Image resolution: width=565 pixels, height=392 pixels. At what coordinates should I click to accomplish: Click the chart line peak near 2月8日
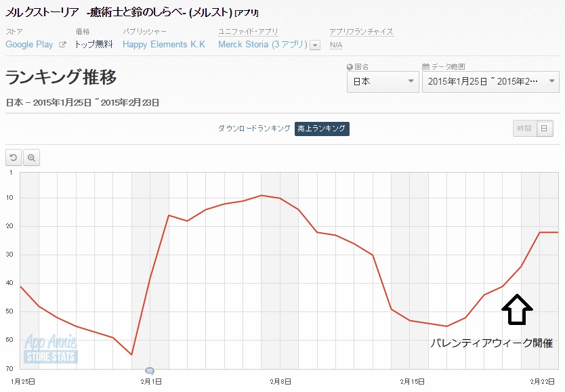point(261,195)
